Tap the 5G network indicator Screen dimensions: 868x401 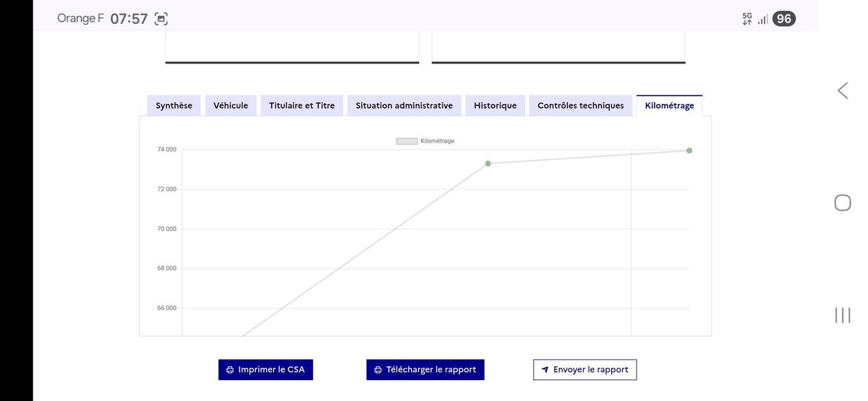[747, 19]
